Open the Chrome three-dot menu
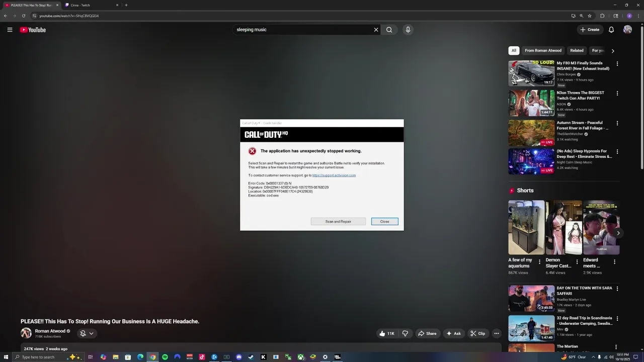This screenshot has height=362, width=644. click(638, 16)
